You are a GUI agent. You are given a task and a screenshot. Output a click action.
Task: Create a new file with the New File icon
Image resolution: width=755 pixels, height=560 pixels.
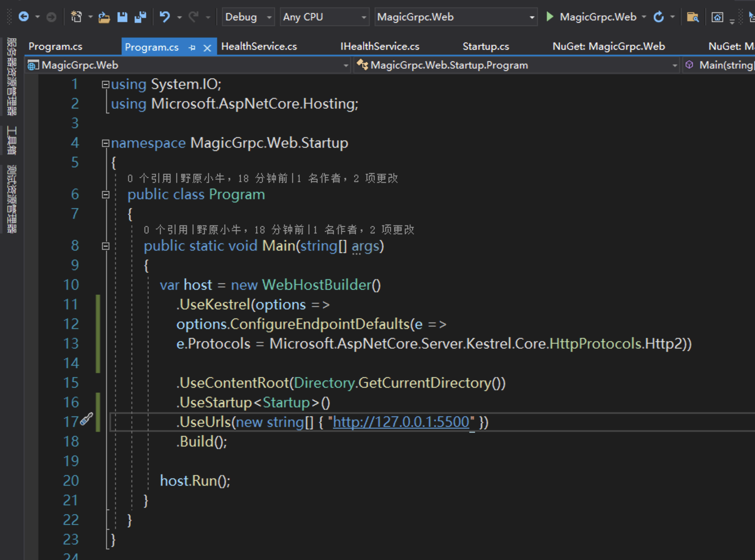76,17
